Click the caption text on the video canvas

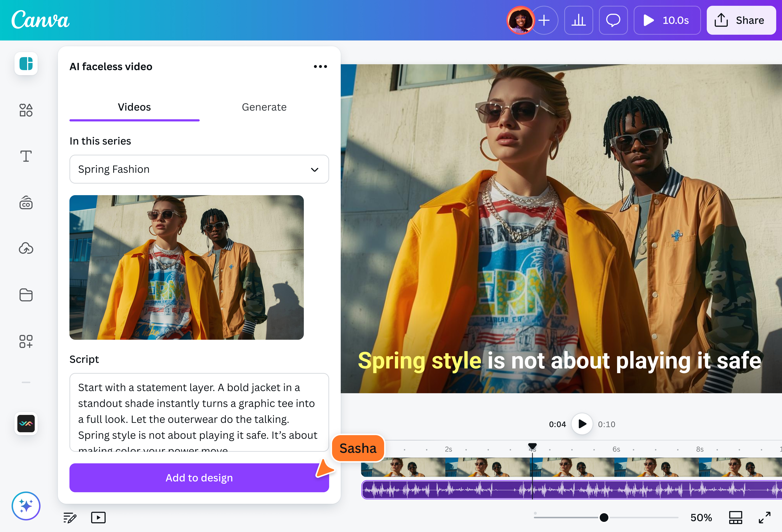[x=559, y=361]
